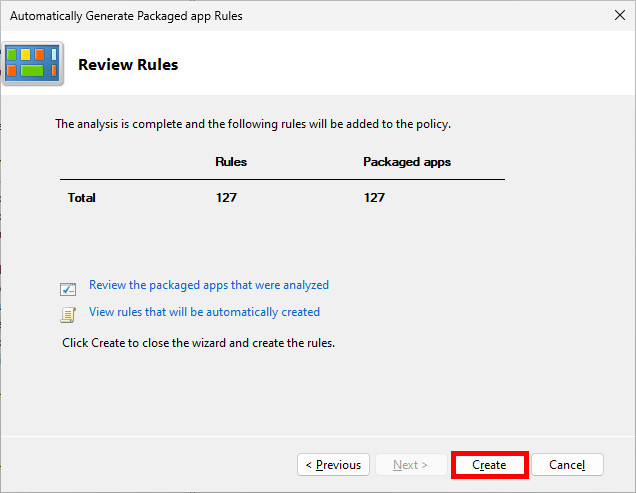The image size is (636, 493).
Task: Open 'Review the packaged apps that were analyzed' link
Action: click(209, 285)
